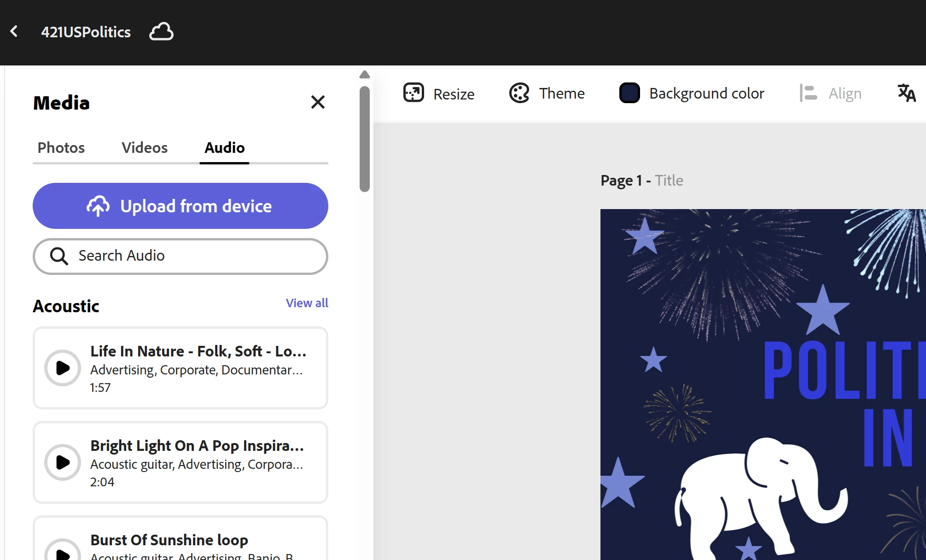View all Acoustic tracks
This screenshot has height=560, width=926.
[x=307, y=303]
